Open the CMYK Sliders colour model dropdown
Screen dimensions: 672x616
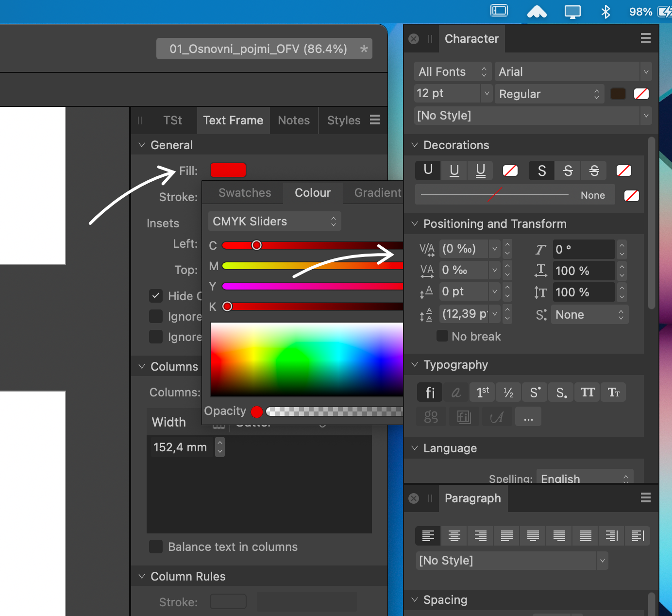[274, 222]
